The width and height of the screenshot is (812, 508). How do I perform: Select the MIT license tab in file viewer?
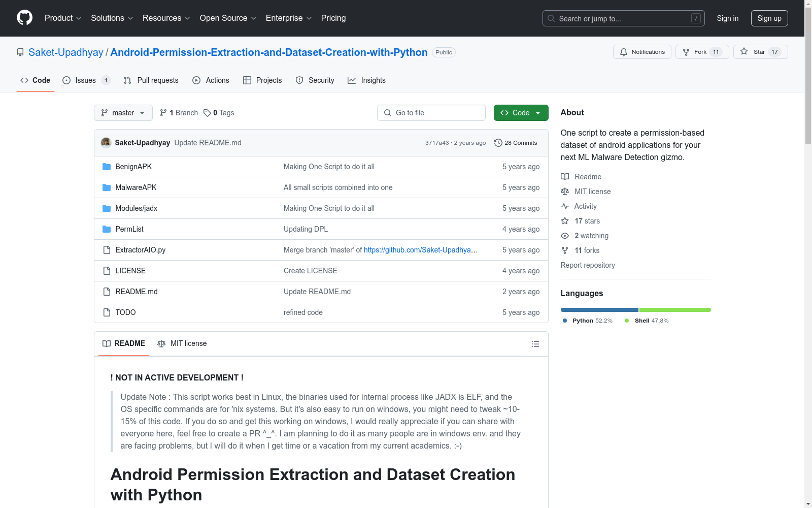[x=182, y=344]
